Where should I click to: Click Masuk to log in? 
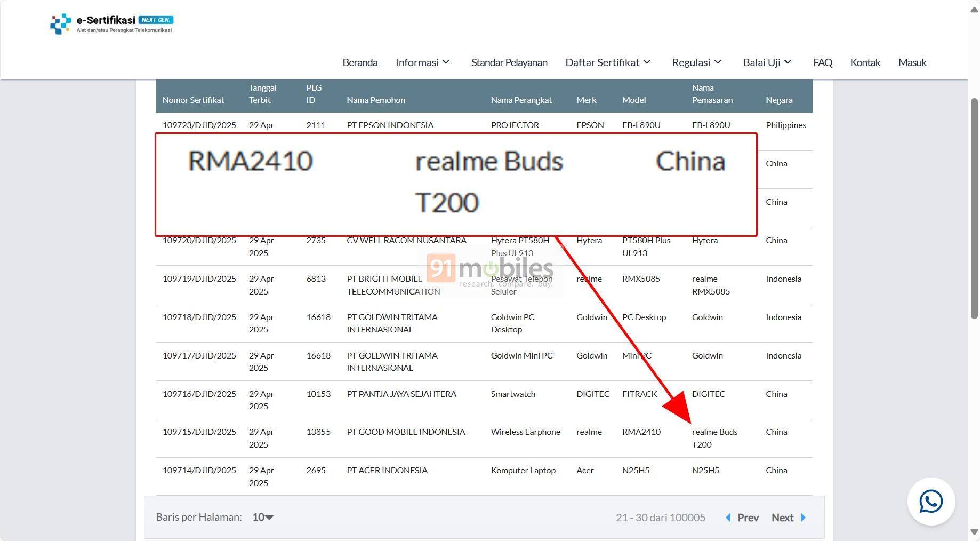pyautogui.click(x=912, y=62)
